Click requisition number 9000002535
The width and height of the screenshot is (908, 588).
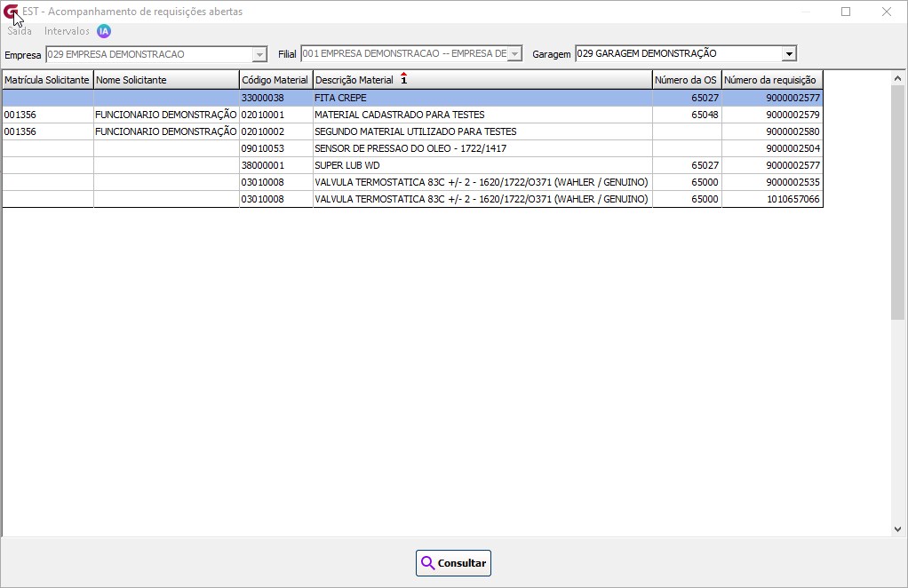[772, 182]
